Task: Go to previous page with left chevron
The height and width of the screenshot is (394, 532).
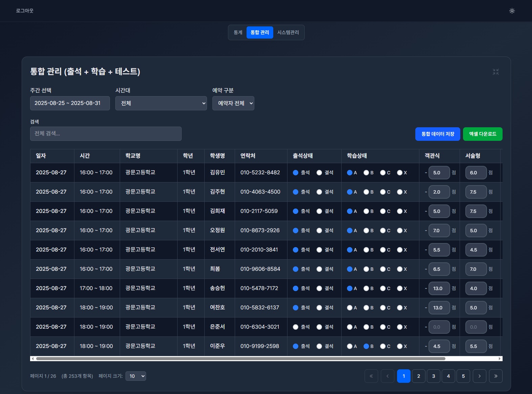Action: pyautogui.click(x=388, y=376)
